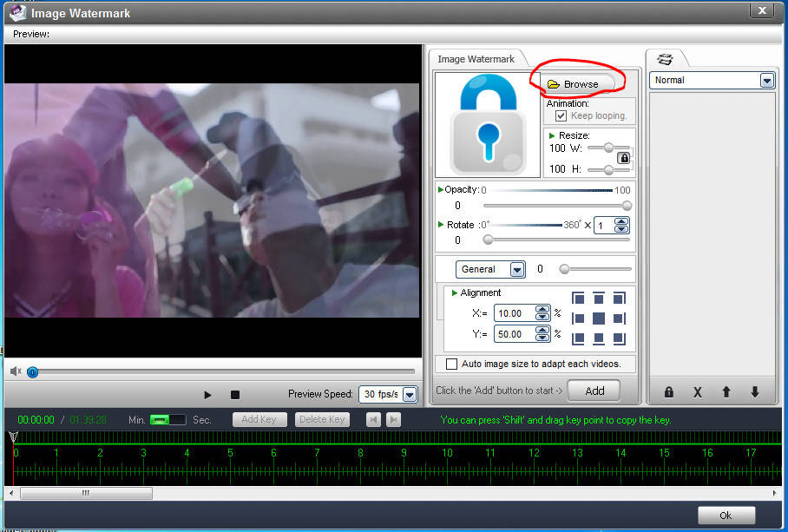788x532 pixels.
Task: Open the Preview Speed dropdown
Action: pyautogui.click(x=410, y=394)
